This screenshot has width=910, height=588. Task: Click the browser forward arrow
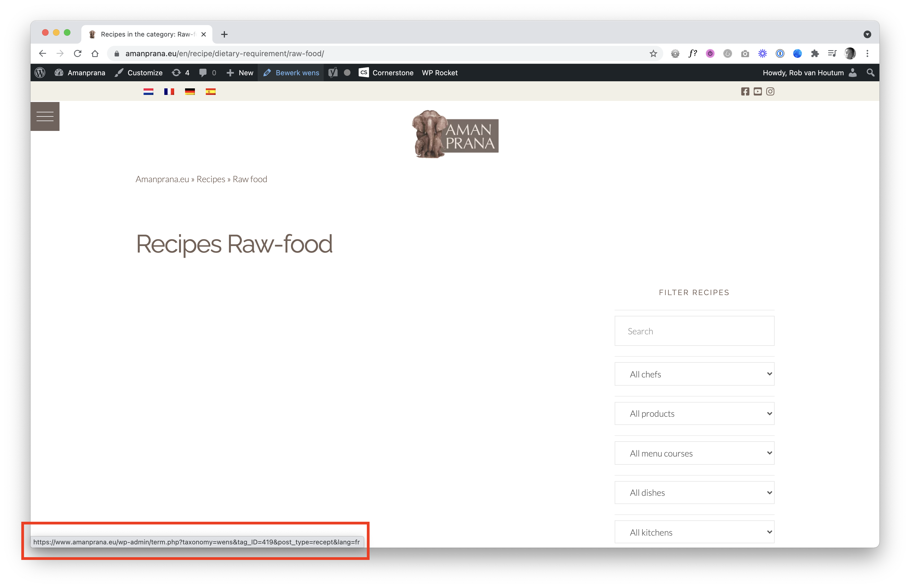pyautogui.click(x=60, y=53)
